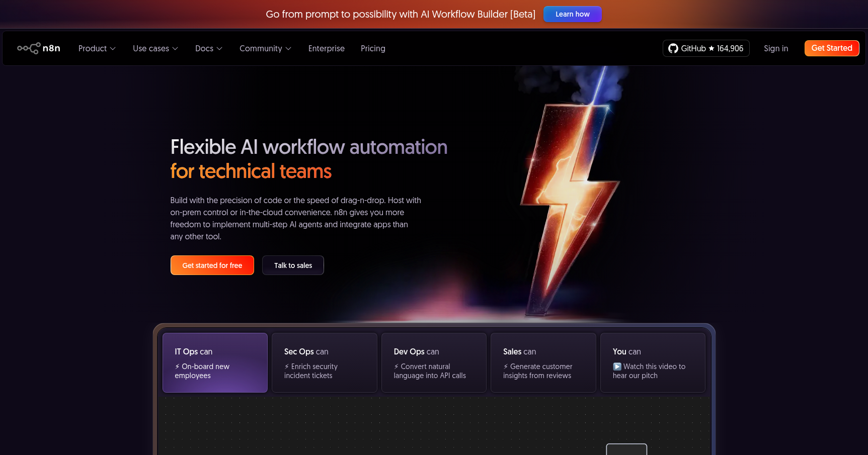
Task: Click the star icon beside GitHub count
Action: pyautogui.click(x=712, y=48)
